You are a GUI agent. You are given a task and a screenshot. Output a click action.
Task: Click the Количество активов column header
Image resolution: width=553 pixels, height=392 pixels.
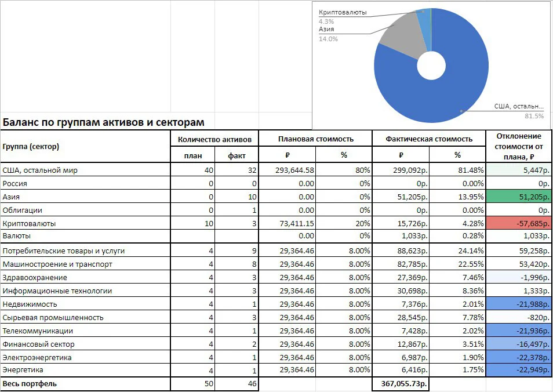tap(214, 139)
